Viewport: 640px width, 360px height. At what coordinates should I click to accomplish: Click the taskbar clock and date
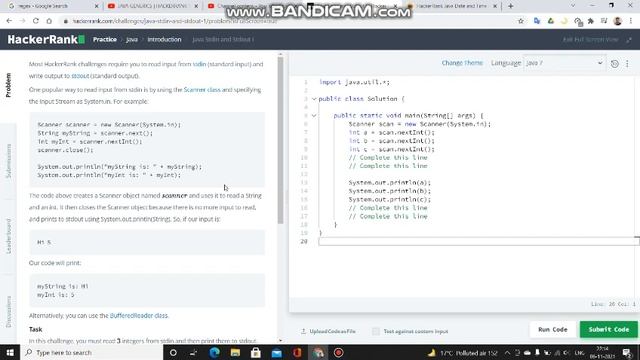[x=602, y=353]
